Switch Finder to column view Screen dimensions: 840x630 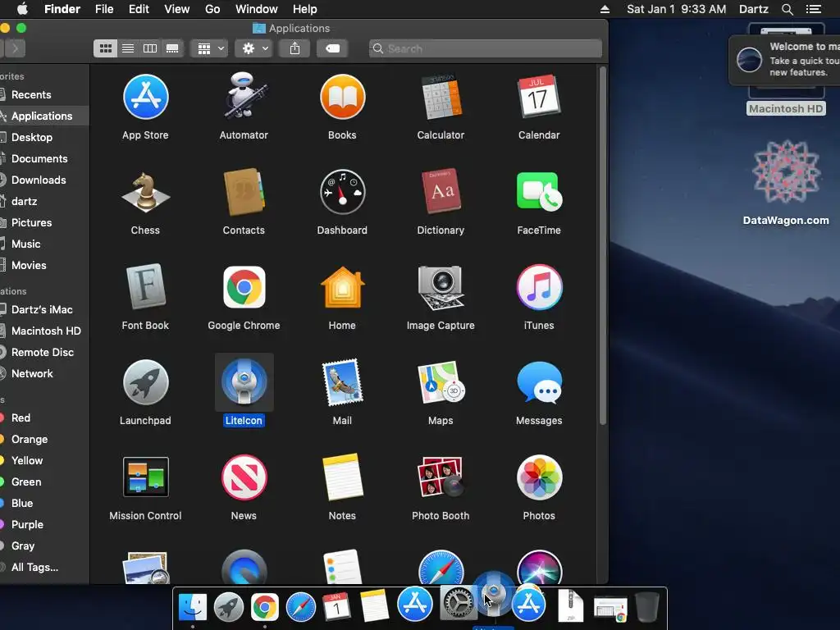[150, 48]
